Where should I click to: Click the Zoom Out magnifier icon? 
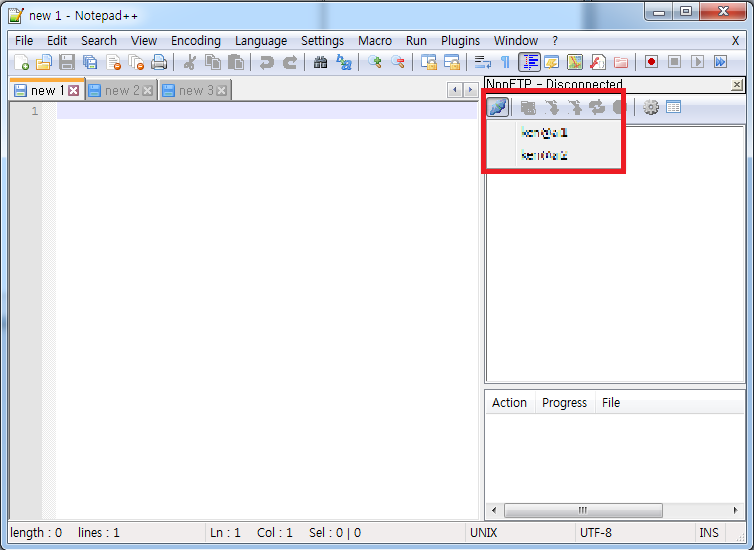tap(398, 62)
